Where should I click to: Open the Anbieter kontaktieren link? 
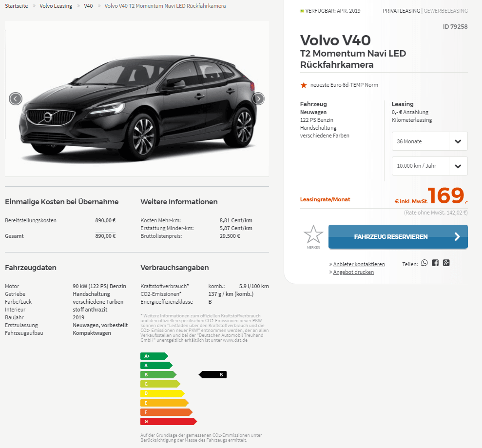click(x=359, y=264)
